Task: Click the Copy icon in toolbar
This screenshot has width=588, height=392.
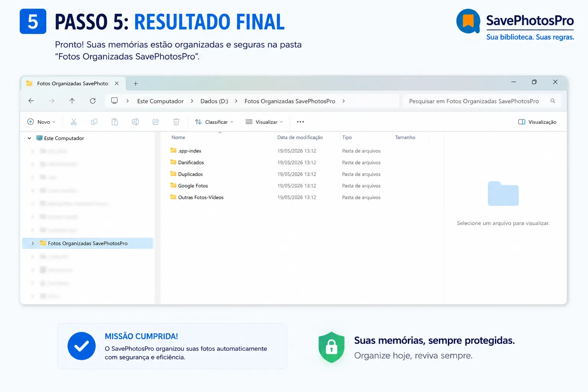Action: 94,122
